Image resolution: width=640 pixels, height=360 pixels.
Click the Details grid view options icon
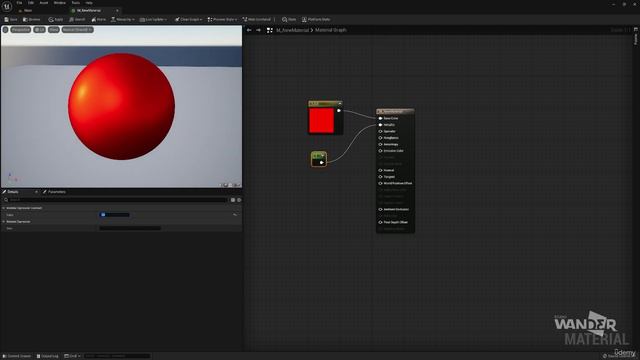pos(233,200)
